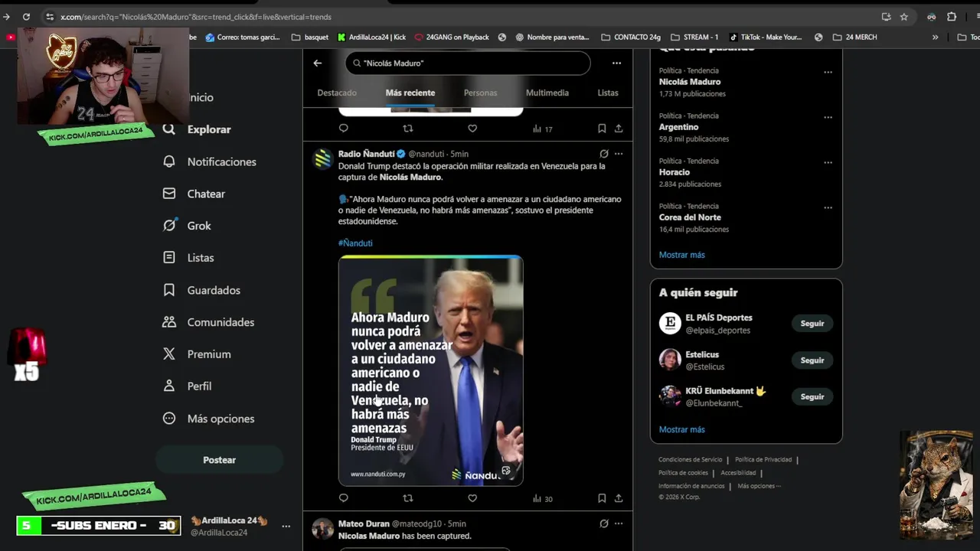Open search options three-dot menu
Screen dimensions: 980x551
tap(616, 63)
